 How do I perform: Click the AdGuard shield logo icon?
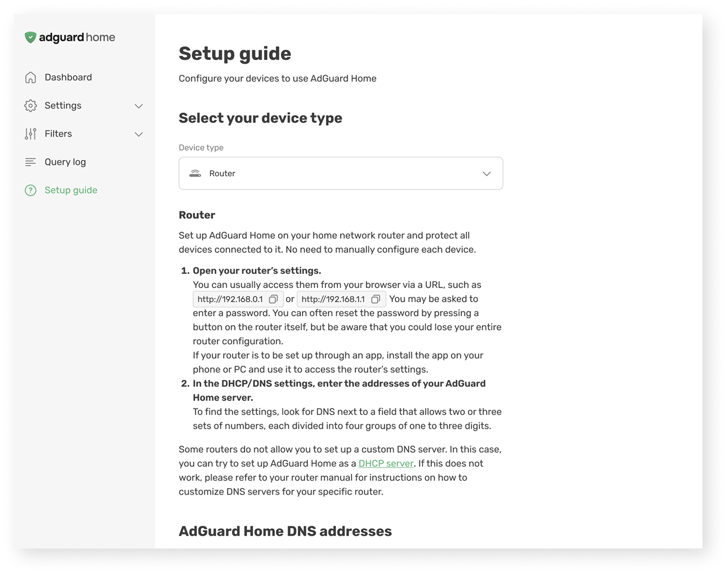click(31, 37)
